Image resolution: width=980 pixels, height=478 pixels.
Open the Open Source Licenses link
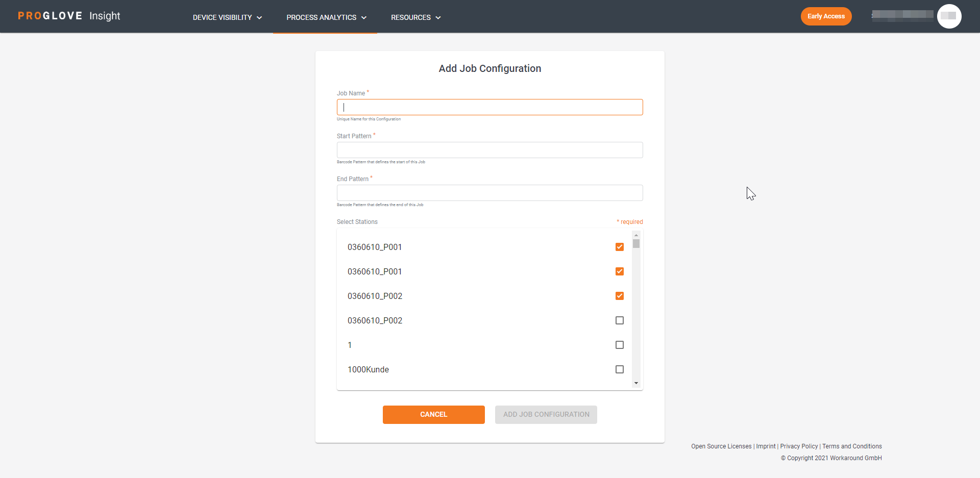pos(721,446)
